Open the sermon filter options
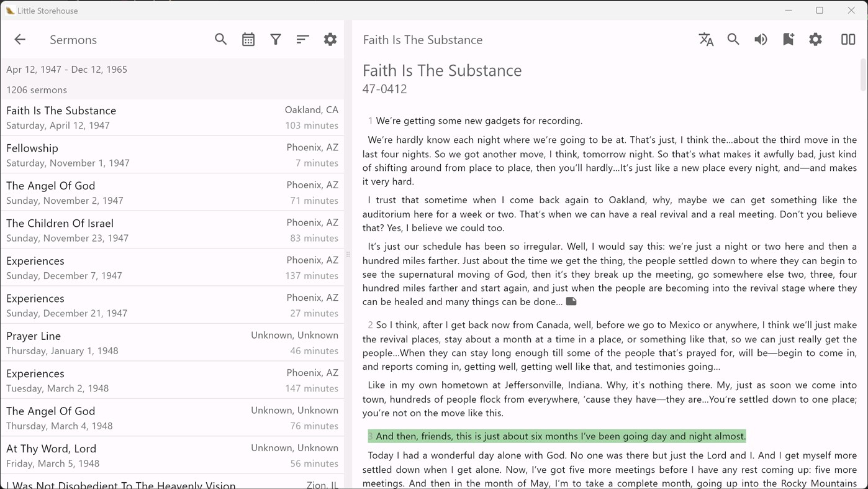 276,39
